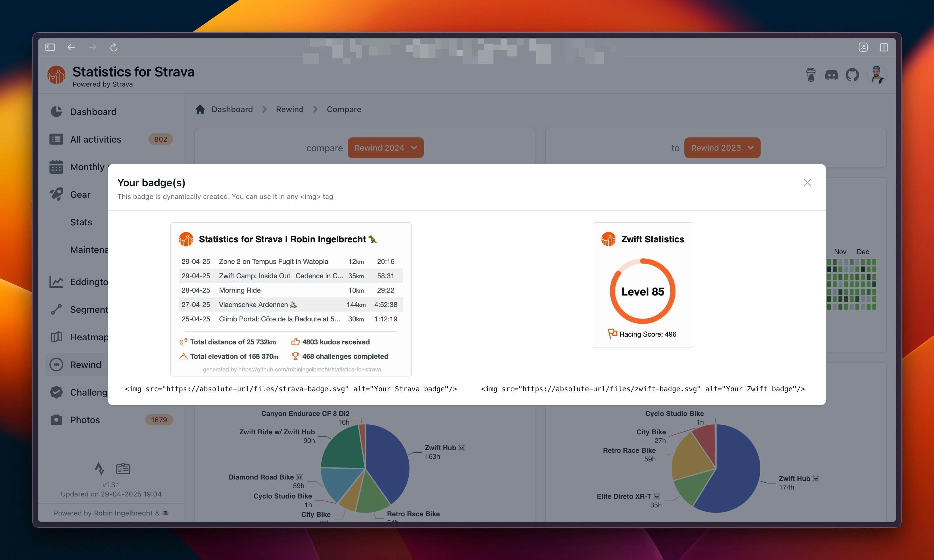Click the Zwift Statistics badge title
The image size is (934, 560).
tap(652, 239)
